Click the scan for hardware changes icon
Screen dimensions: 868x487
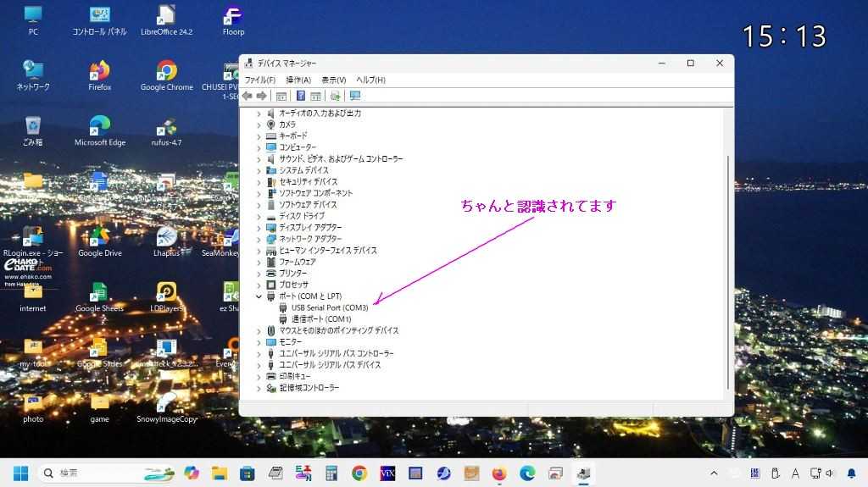pos(336,96)
